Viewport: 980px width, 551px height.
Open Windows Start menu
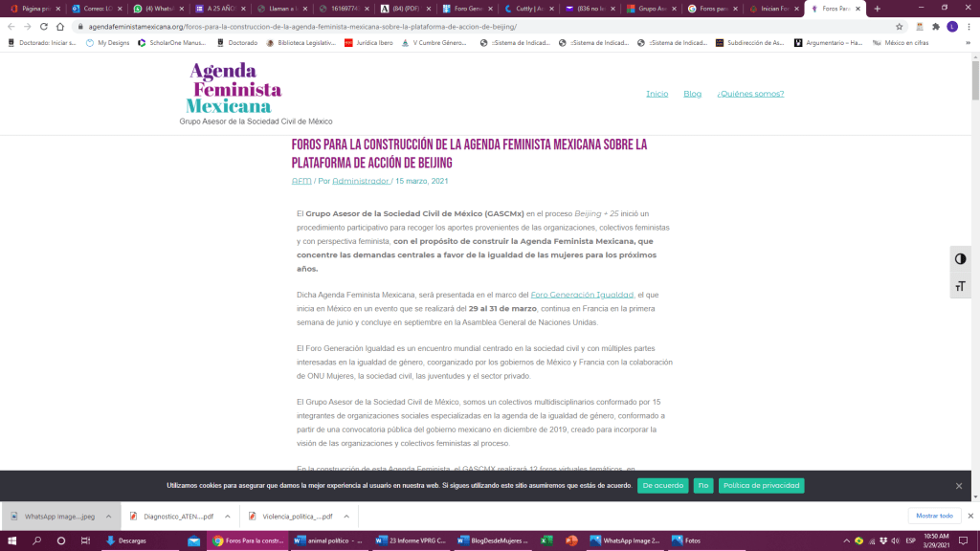point(12,540)
